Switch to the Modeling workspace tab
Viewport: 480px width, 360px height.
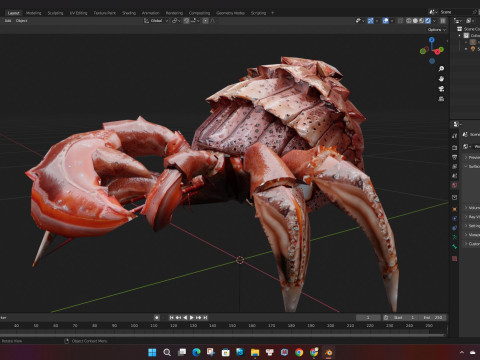coord(33,13)
